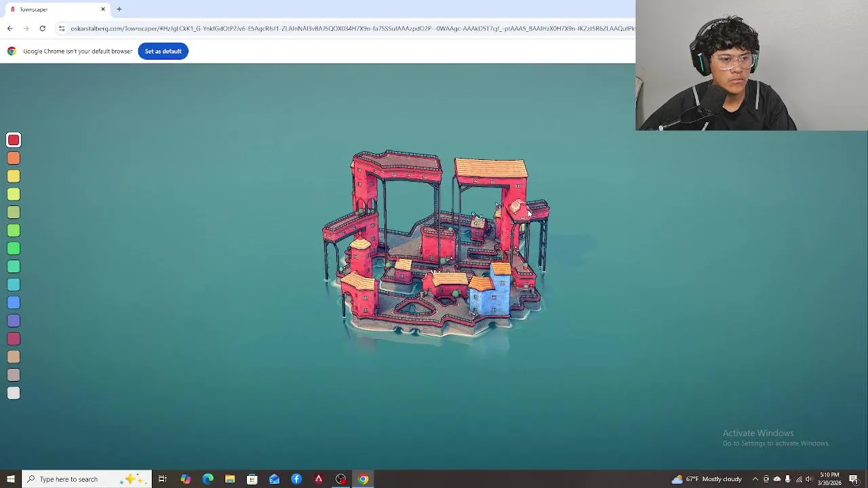The width and height of the screenshot is (868, 488).
Task: Pick the white color swatch
Action: pos(14,393)
